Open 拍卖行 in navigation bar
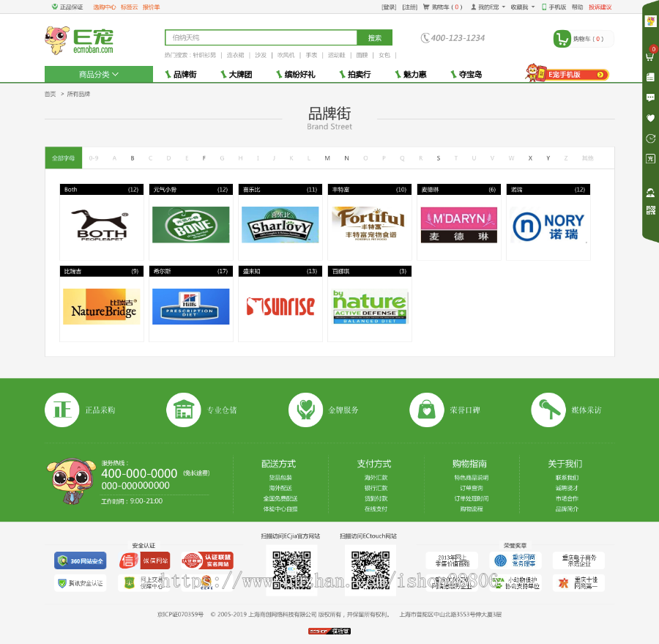The image size is (659, 644). pyautogui.click(x=355, y=75)
